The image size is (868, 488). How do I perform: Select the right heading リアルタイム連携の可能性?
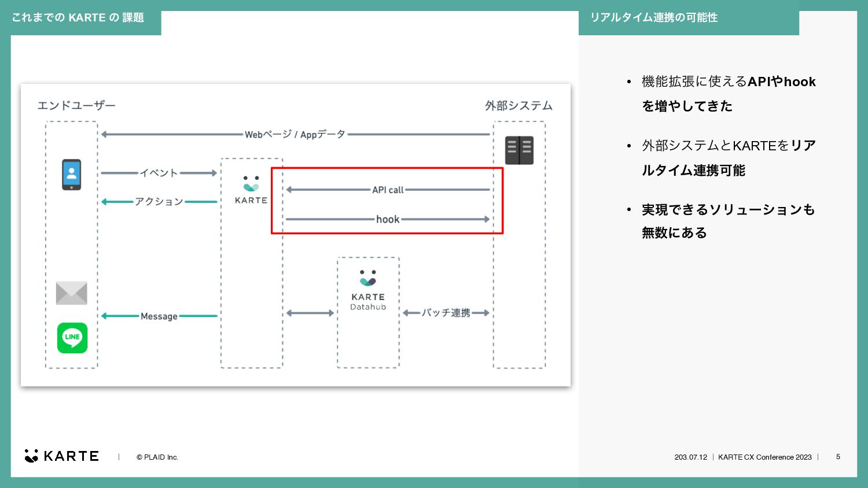click(x=654, y=17)
